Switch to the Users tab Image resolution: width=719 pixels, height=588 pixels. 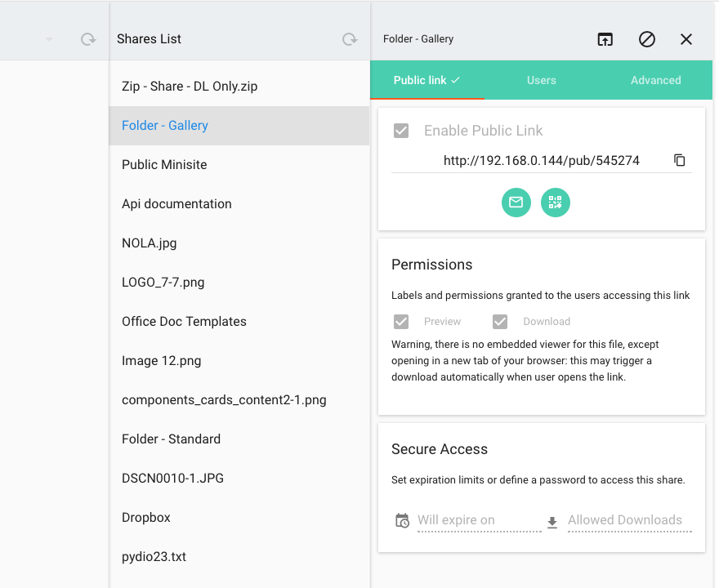(541, 80)
